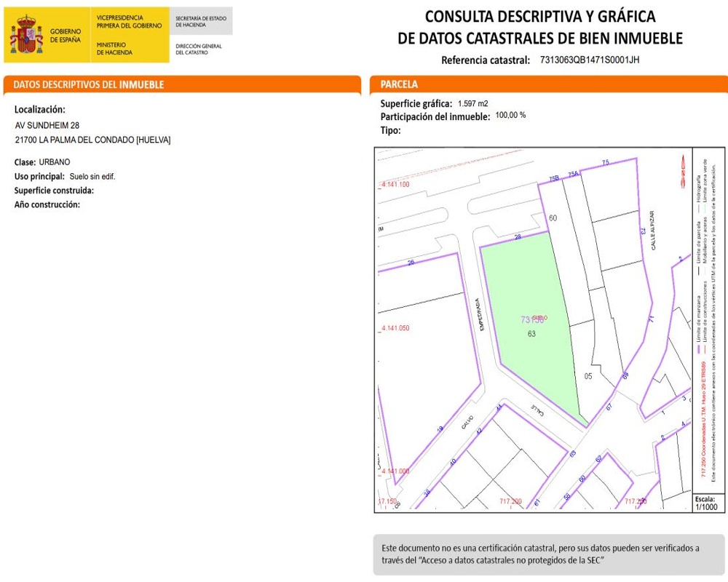Click the 'Participación del inmueble:' label

point(435,117)
